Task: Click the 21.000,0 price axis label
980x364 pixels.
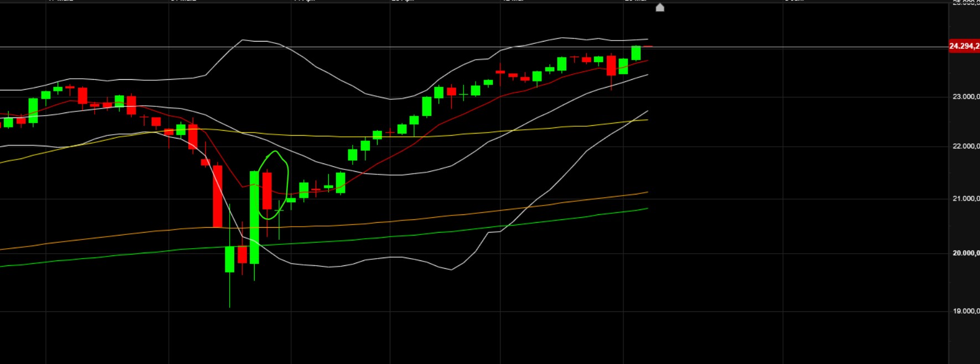Action: pyautogui.click(x=966, y=198)
